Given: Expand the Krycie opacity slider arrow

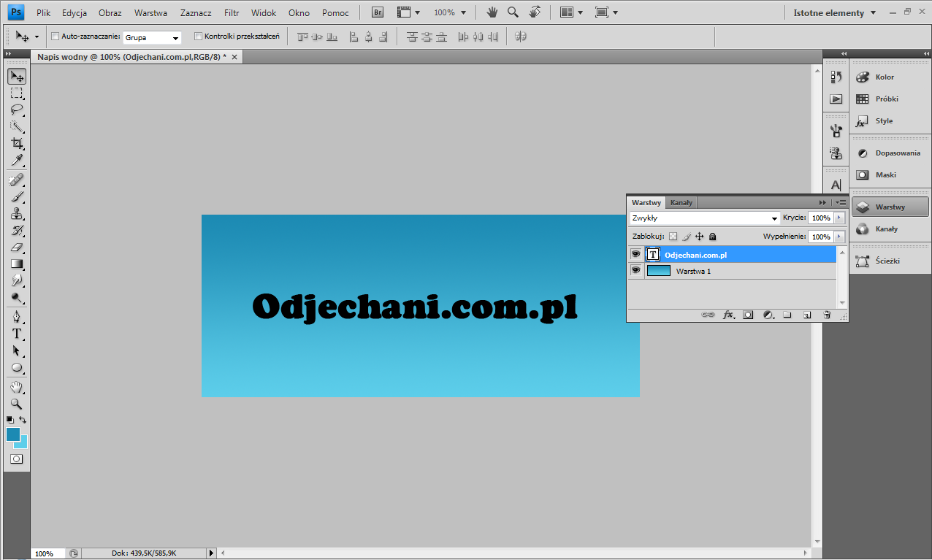Looking at the screenshot, I should 839,218.
